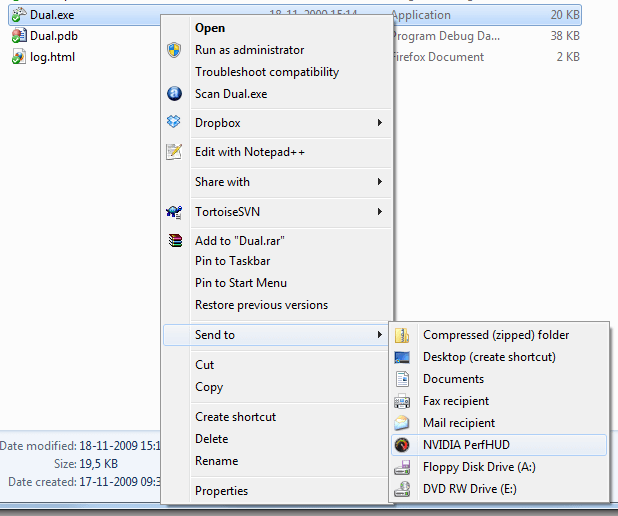Send to NVIDIA PerfHUD
The height and width of the screenshot is (516, 618).
pos(499,445)
